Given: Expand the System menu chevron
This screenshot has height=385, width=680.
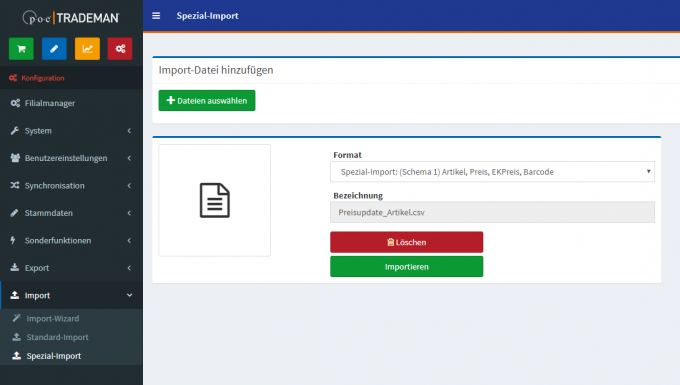Looking at the screenshot, I should pos(129,131).
